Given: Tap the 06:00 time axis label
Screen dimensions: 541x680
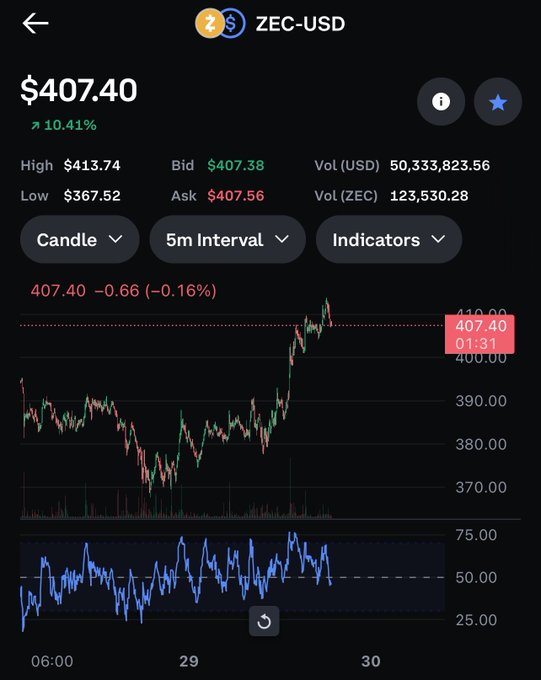Looking at the screenshot, I should 52,661.
